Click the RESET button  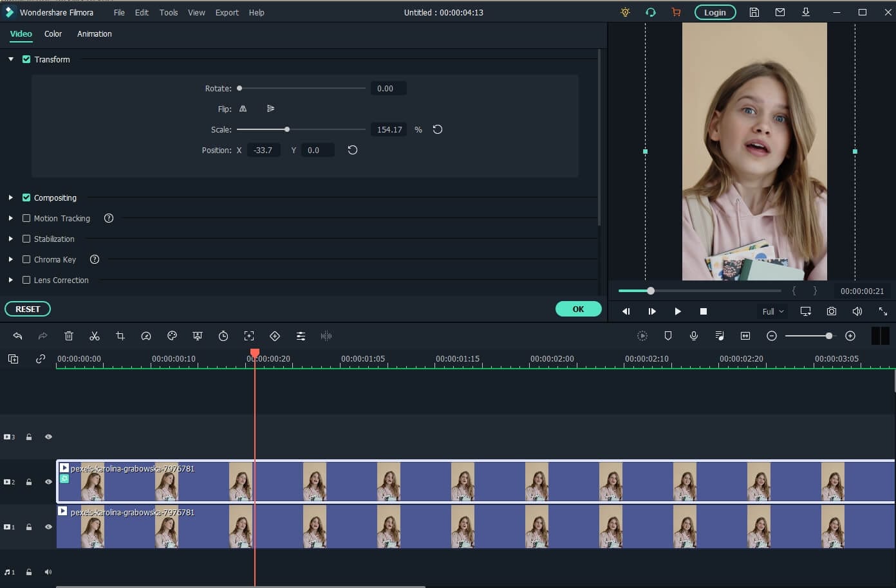pos(28,309)
